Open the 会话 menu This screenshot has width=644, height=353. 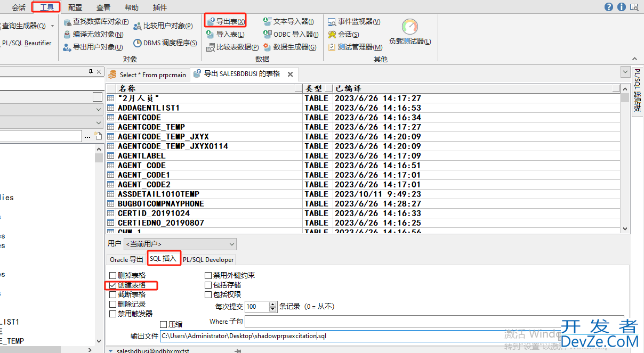click(x=19, y=7)
